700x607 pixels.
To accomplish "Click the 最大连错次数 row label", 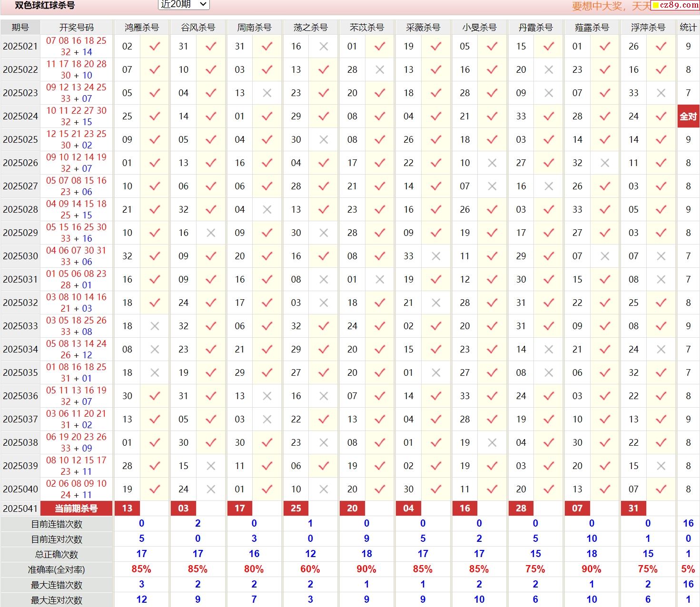I will click(57, 585).
